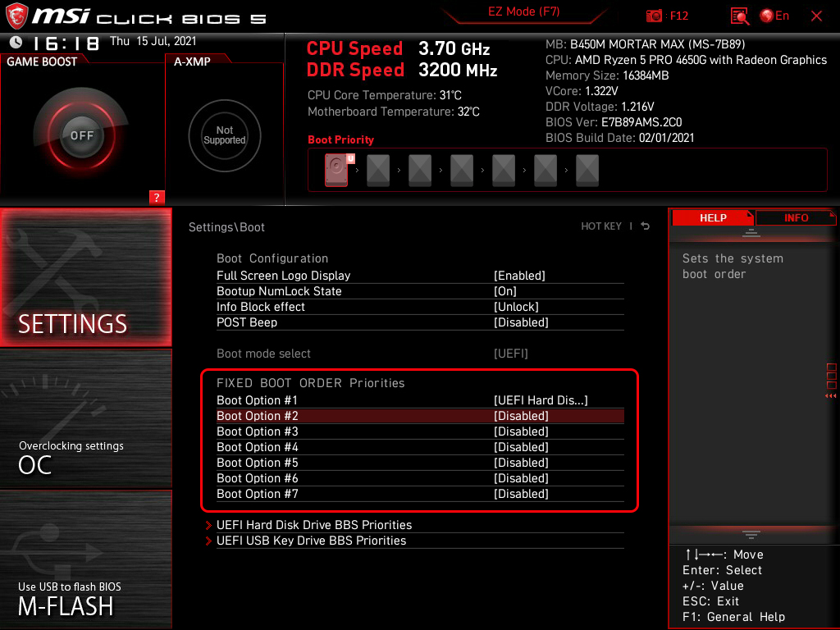The image size is (840, 630).
Task: Select the Full Screen Logo Display row label
Action: point(283,276)
